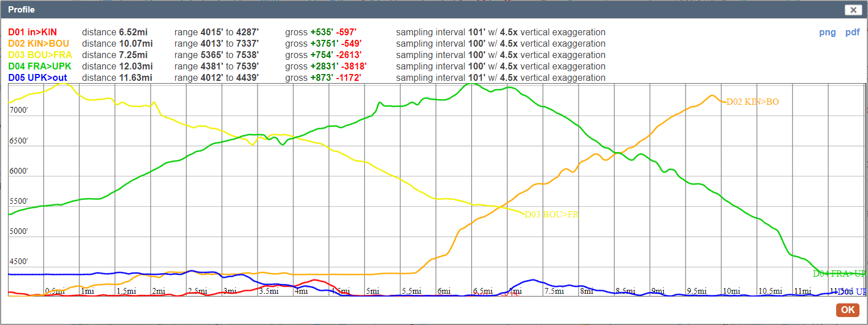This screenshot has height=325, width=868.
Task: Close the Profile dialog with X
Action: click(x=853, y=10)
